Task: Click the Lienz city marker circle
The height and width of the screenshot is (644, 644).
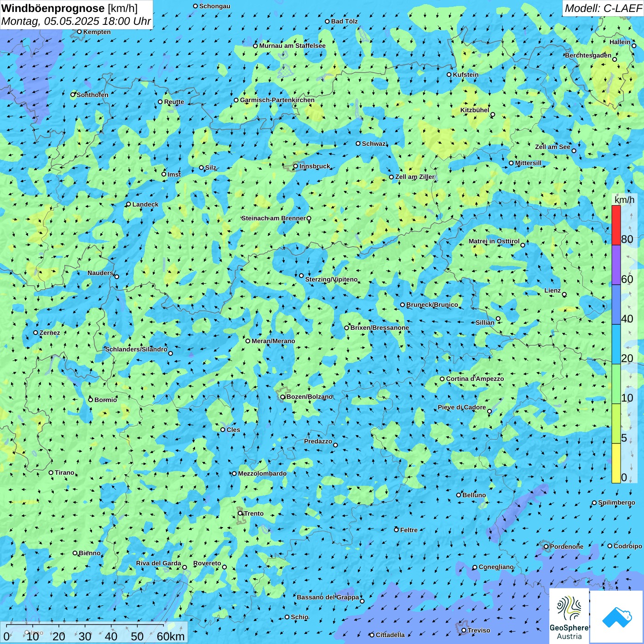Action: click(564, 294)
